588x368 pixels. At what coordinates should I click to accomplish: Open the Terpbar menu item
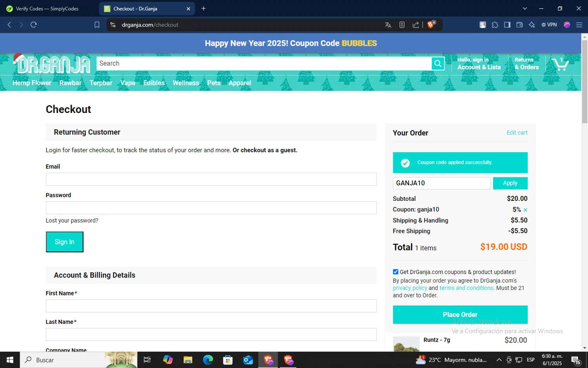coord(101,83)
